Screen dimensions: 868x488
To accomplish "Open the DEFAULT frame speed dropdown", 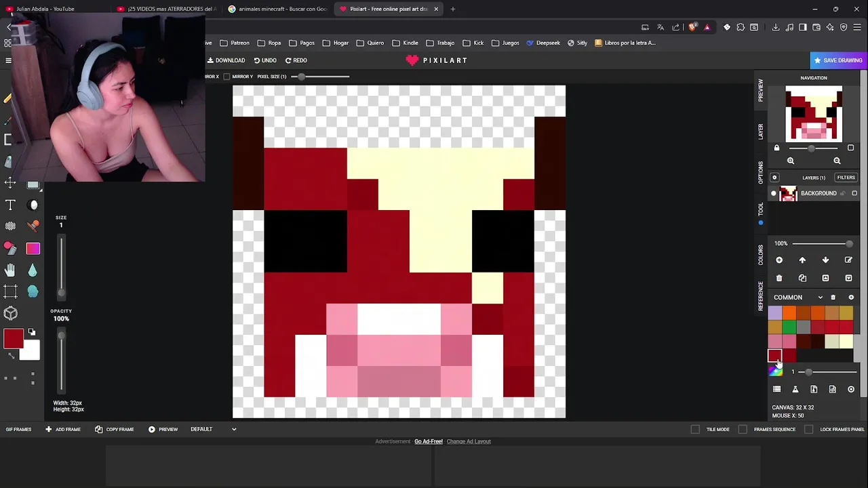I will click(x=213, y=429).
